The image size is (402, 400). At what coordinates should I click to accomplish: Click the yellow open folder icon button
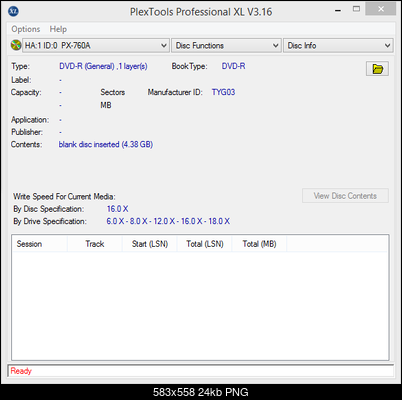click(377, 69)
